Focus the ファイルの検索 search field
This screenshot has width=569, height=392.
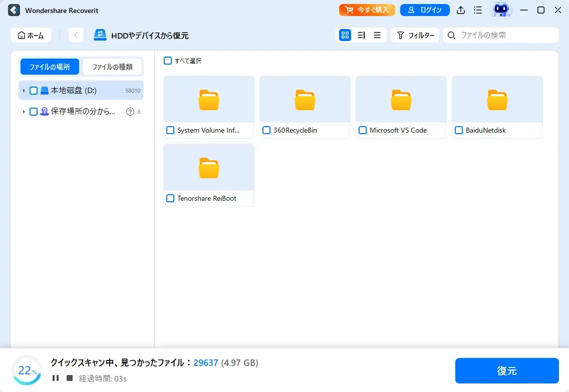pyautogui.click(x=501, y=35)
